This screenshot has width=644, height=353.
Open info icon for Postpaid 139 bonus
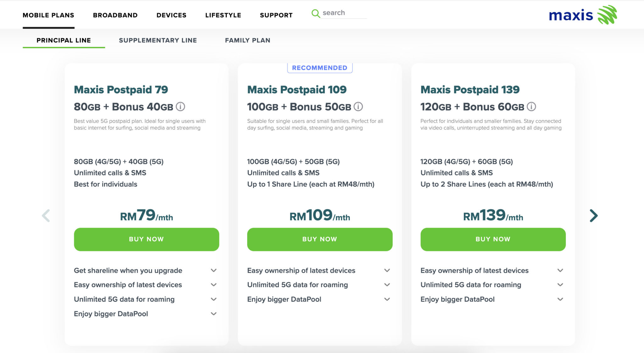coord(531,107)
